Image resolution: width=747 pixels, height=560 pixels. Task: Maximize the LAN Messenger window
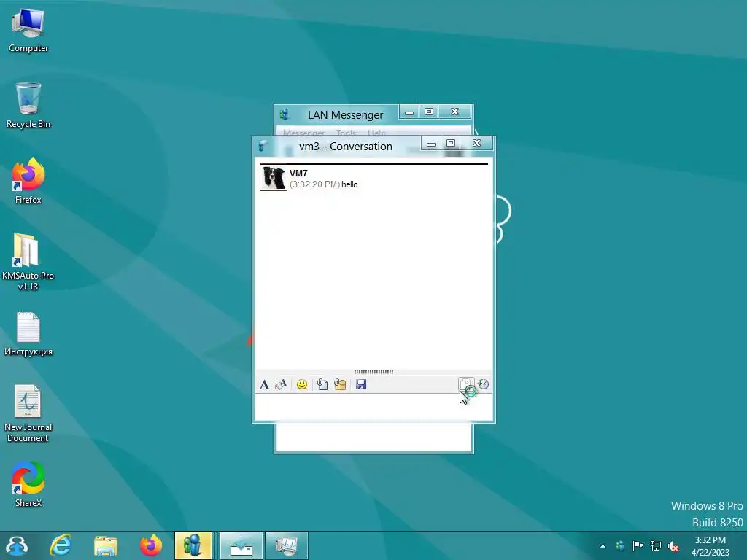(429, 112)
